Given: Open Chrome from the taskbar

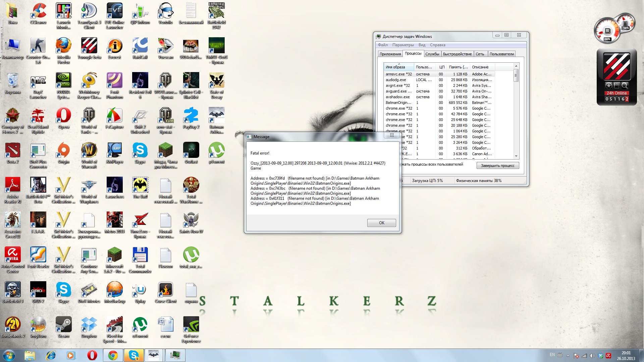Looking at the screenshot, I should pyautogui.click(x=113, y=355).
